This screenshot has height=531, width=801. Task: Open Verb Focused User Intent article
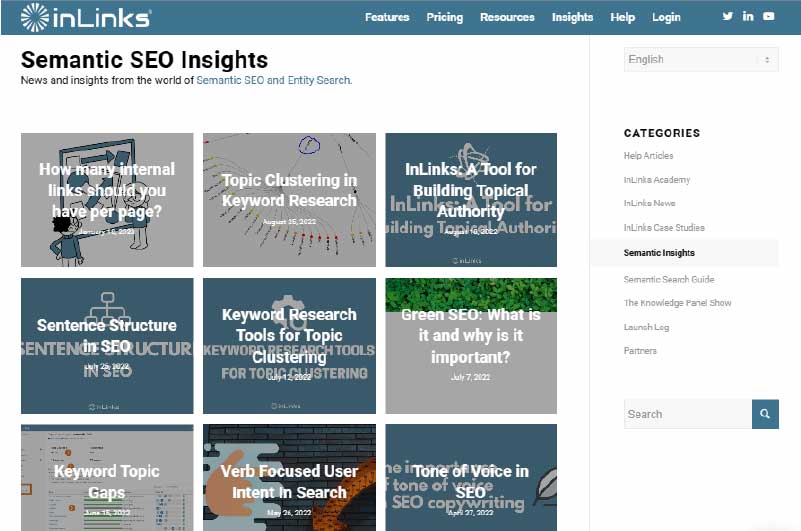[289, 477]
